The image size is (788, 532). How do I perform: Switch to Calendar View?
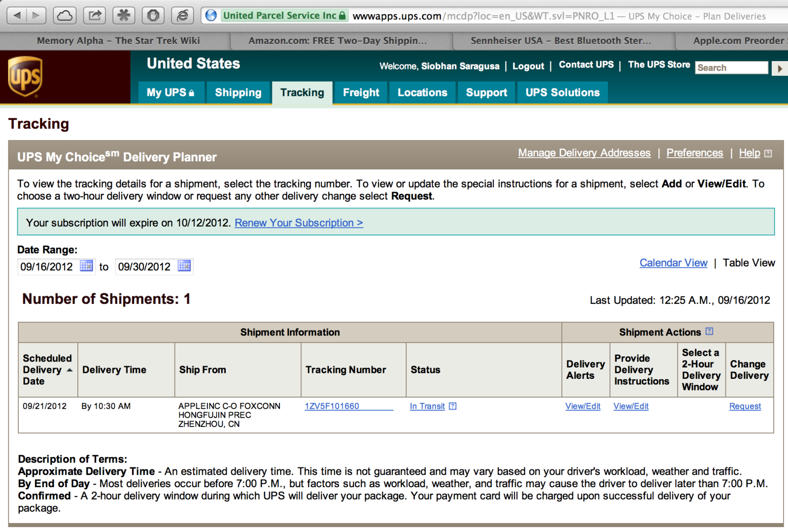(673, 263)
